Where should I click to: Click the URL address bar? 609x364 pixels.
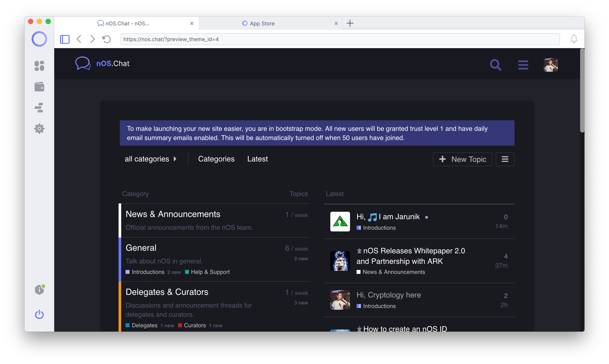[x=340, y=39]
